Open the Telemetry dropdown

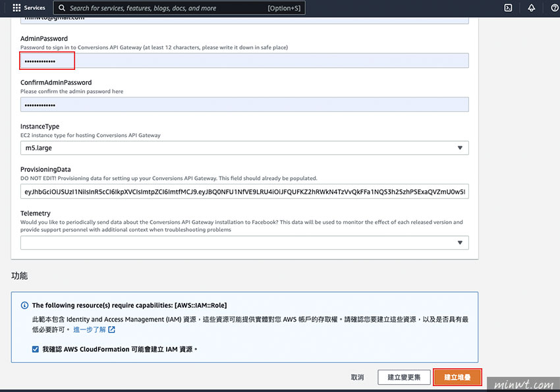[x=244, y=242]
